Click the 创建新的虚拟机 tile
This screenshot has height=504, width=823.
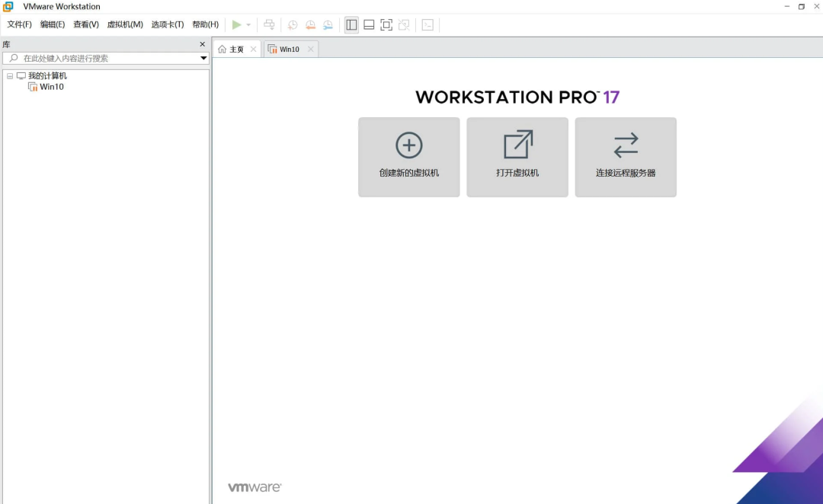[409, 157]
